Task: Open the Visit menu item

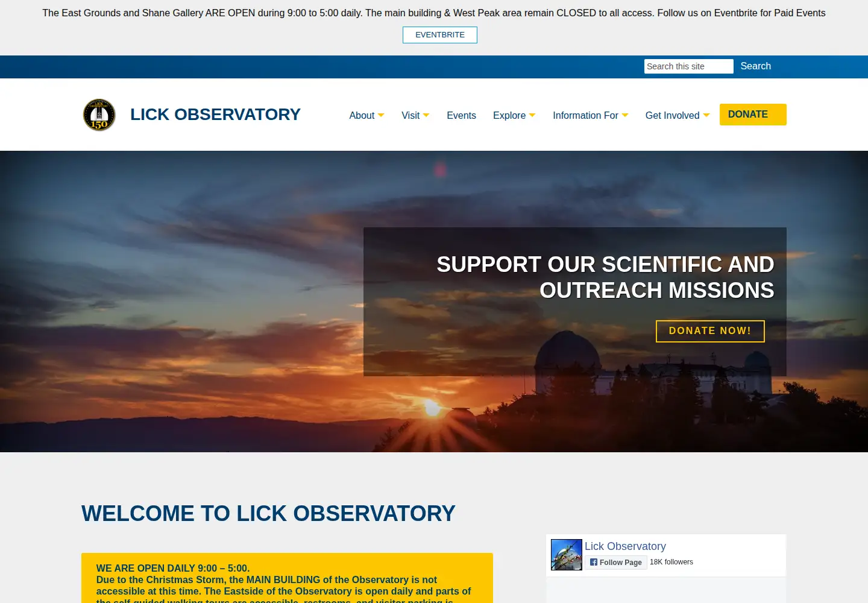Action: tap(410, 115)
